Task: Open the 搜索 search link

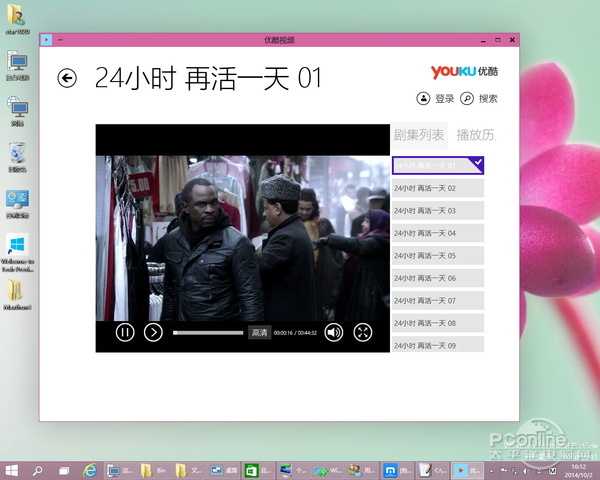Action: [x=488, y=99]
